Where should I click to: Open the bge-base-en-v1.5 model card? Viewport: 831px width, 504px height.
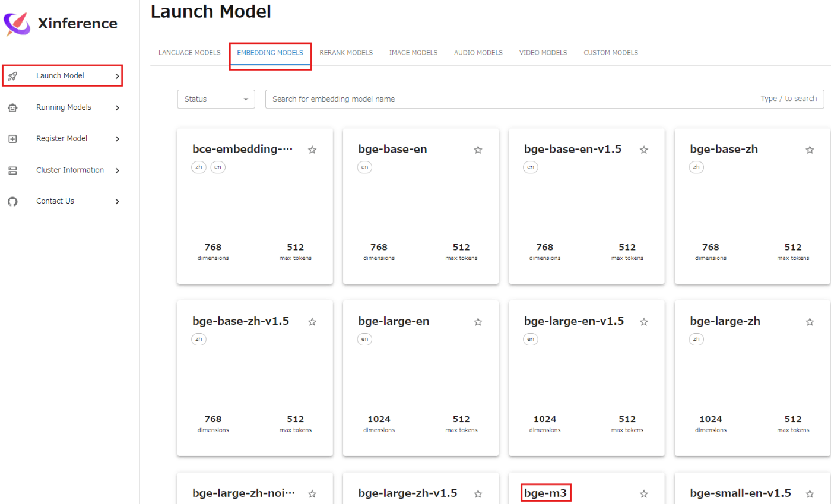(x=586, y=206)
